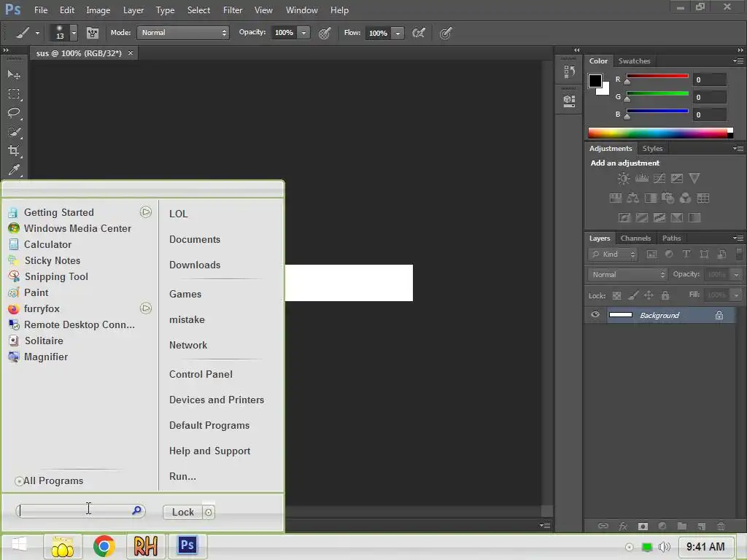The height and width of the screenshot is (560, 747).
Task: Switch to the Paths tab
Action: pyautogui.click(x=671, y=238)
